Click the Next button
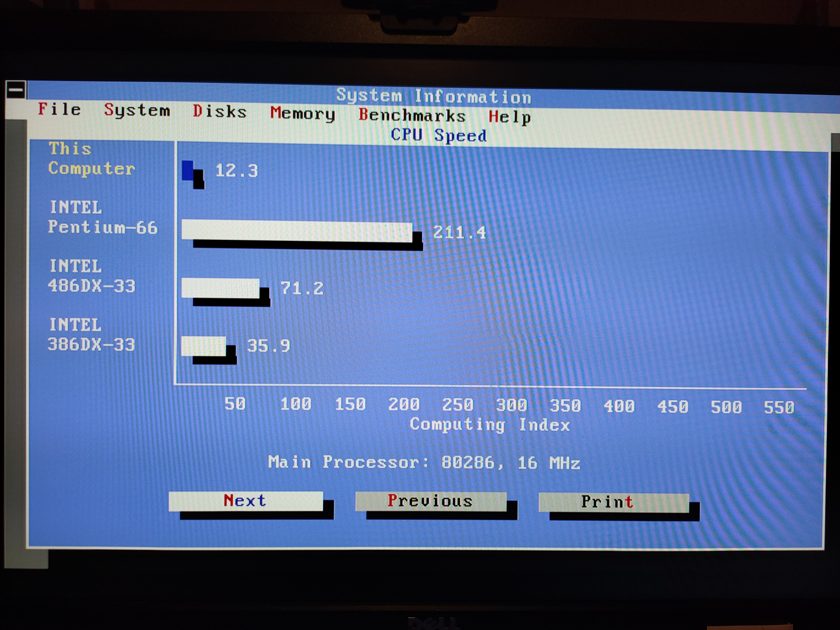840x630 pixels. [x=246, y=501]
